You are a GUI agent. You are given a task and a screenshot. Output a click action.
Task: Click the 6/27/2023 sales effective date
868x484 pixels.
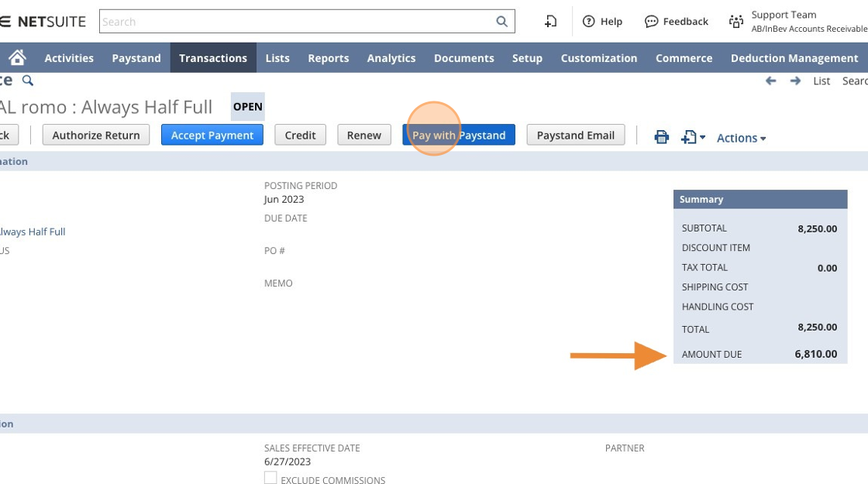click(288, 462)
